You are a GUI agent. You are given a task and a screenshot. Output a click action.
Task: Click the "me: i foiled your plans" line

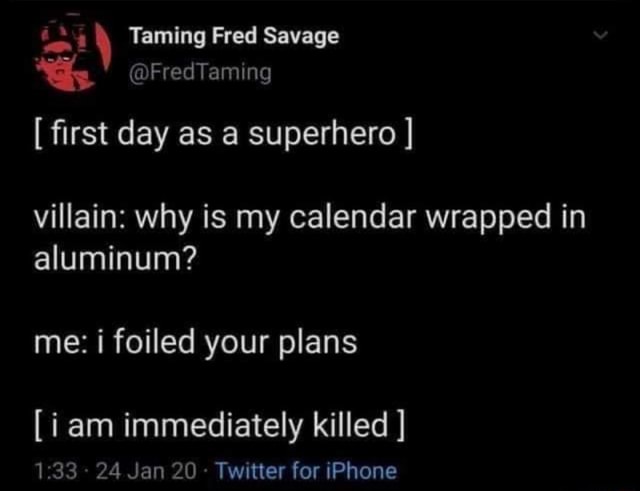(x=194, y=342)
